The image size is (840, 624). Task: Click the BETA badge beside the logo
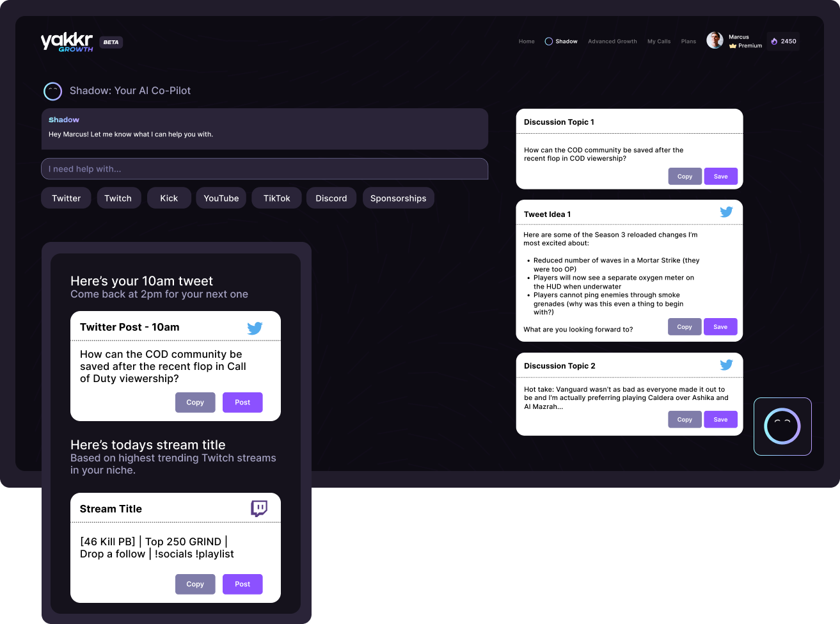point(111,42)
